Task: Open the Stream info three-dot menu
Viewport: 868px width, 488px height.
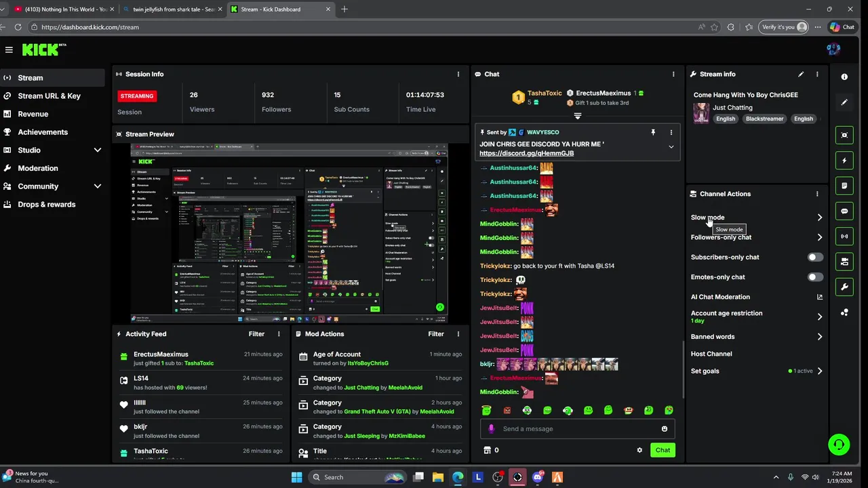Action: [817, 75]
